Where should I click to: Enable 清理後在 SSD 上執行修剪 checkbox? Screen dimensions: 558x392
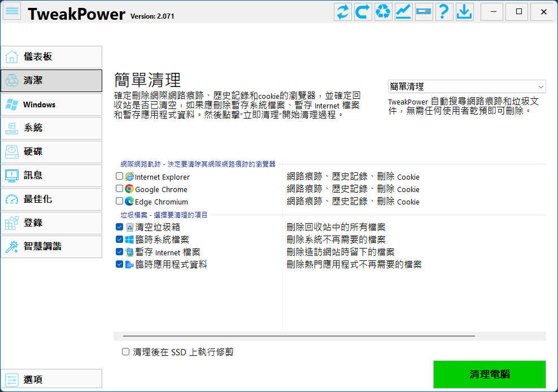point(126,352)
